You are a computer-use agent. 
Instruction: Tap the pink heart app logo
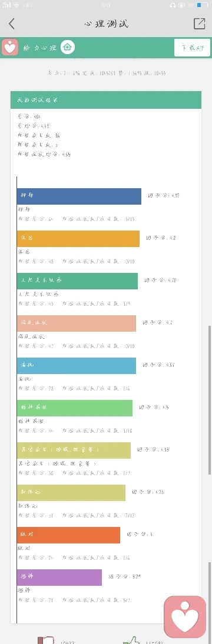pos(9,47)
